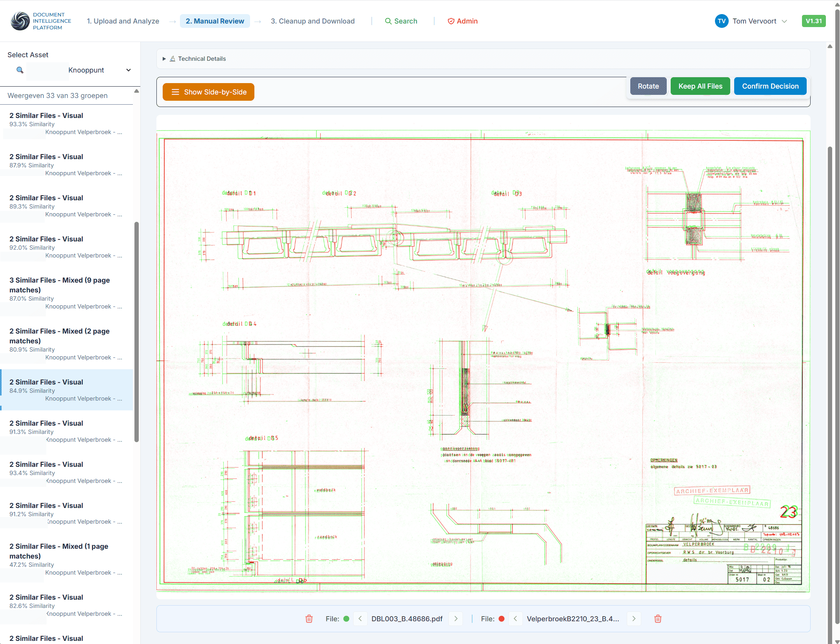Go to next green file with arrow
Viewport: 840px width, 644px height.
[x=456, y=619]
